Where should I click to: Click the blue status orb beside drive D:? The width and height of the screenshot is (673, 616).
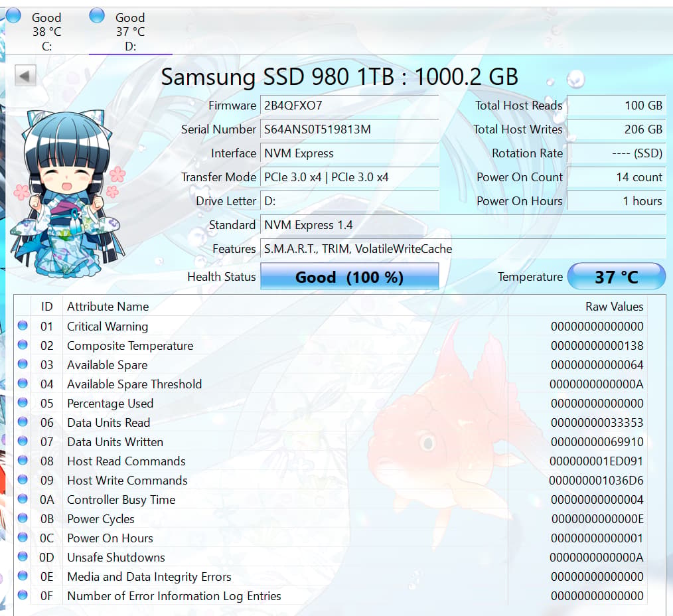[x=97, y=16]
